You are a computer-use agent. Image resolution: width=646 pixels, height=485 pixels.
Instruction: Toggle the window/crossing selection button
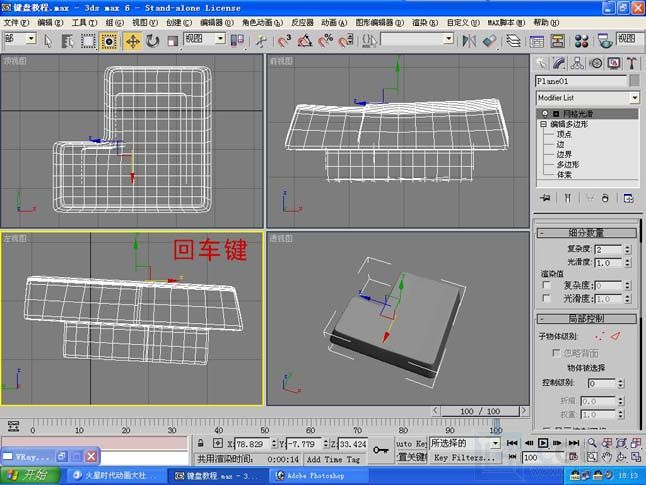pyautogui.click(x=108, y=41)
